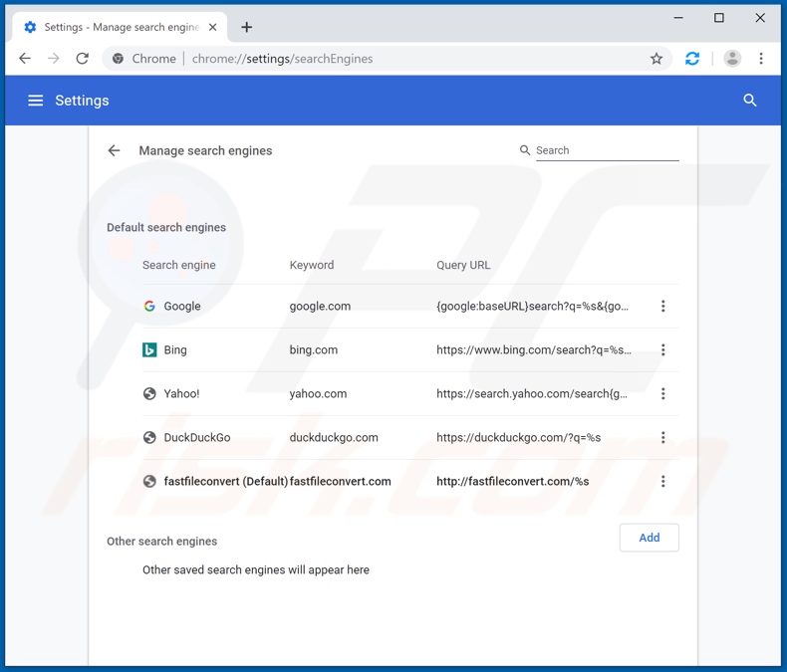Click the magnifier icon beside Search field
Image resolution: width=787 pixels, height=672 pixels.
pos(524,150)
